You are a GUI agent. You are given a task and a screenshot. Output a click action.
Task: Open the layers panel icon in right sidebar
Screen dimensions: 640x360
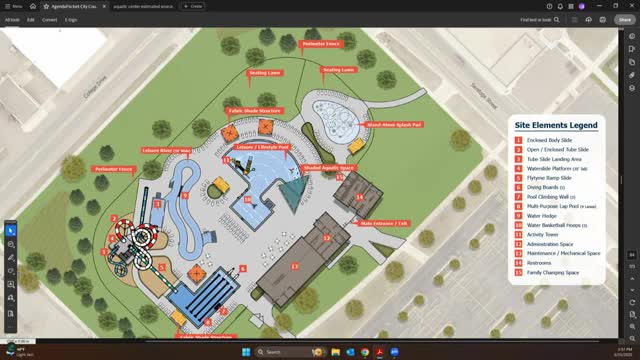(x=632, y=88)
